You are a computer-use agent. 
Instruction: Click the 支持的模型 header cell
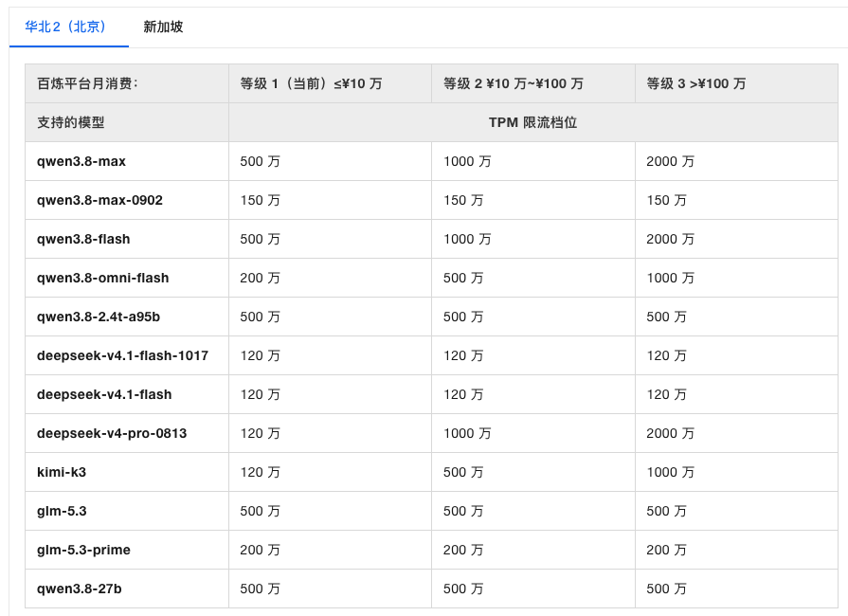click(127, 123)
